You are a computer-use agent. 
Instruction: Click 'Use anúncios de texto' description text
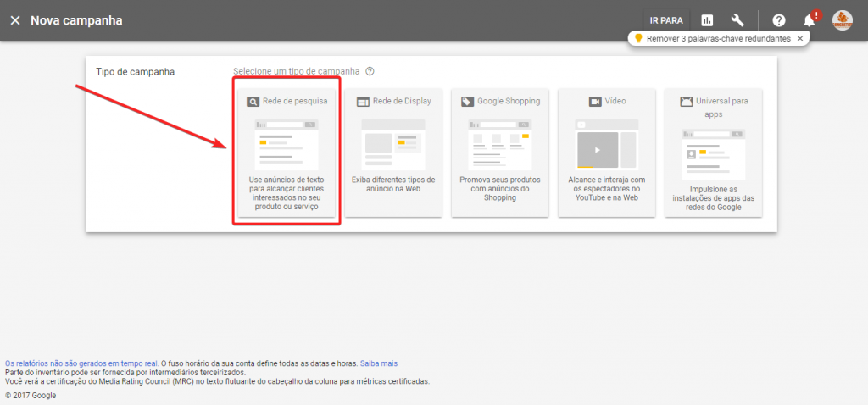(x=287, y=193)
